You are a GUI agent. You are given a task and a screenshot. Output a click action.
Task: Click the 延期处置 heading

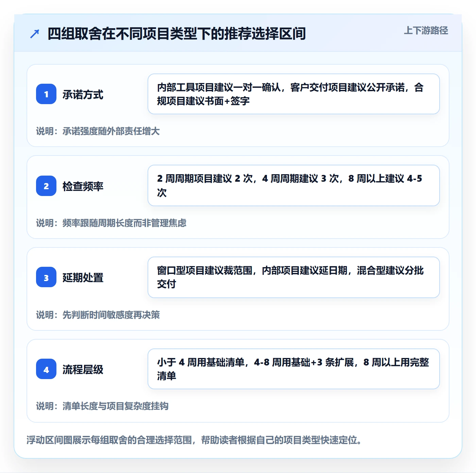pyautogui.click(x=83, y=278)
